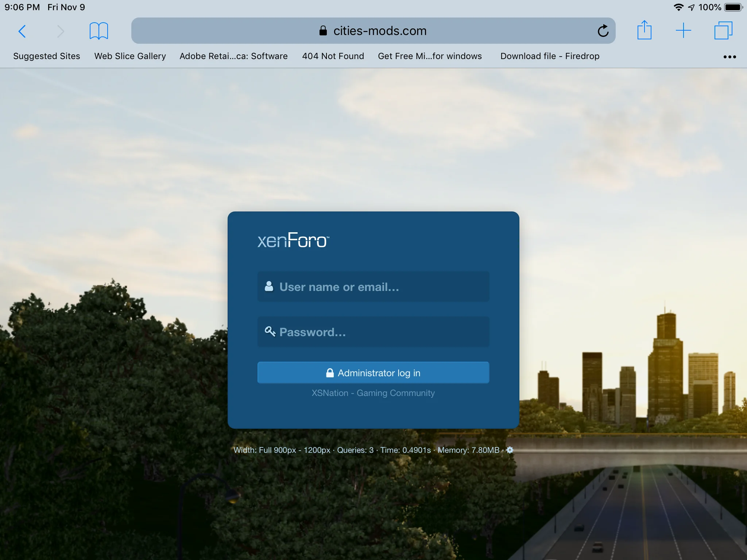Reload the page with the refresh icon
The width and height of the screenshot is (747, 560).
tap(603, 31)
